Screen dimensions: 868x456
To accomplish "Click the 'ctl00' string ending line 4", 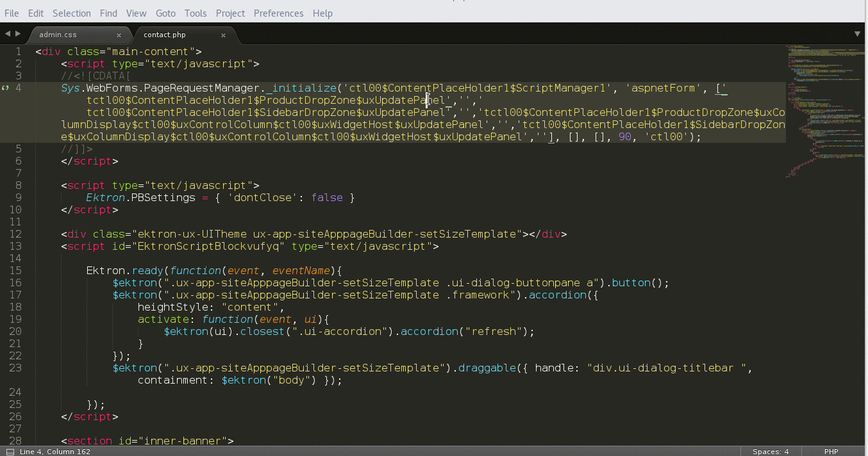I will [667, 137].
